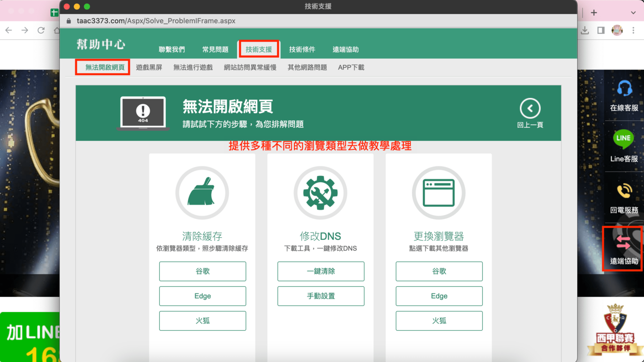Viewport: 644px width, 362px height.
Task: Open online customer service headset icon
Action: click(x=624, y=89)
